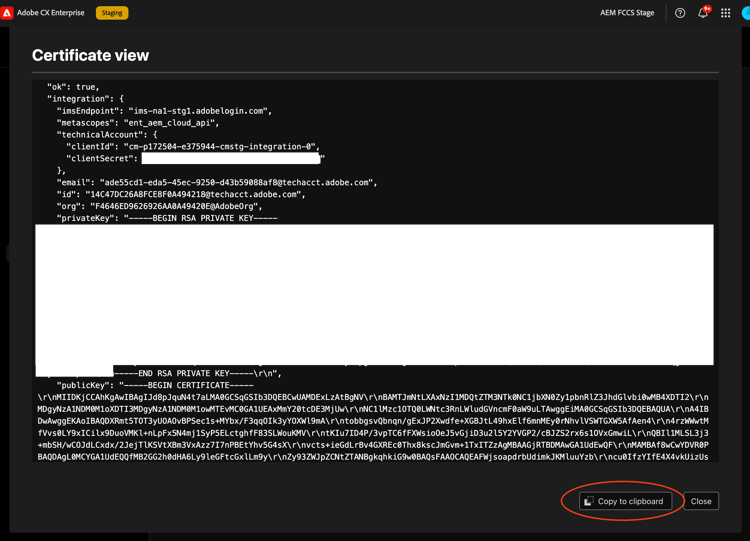750x541 pixels.
Task: Click the clientId cm-p172504 line
Action: pos(193,147)
